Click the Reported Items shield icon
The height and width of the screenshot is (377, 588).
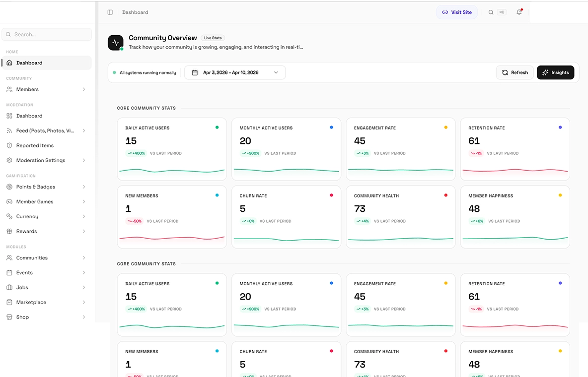tap(9, 146)
